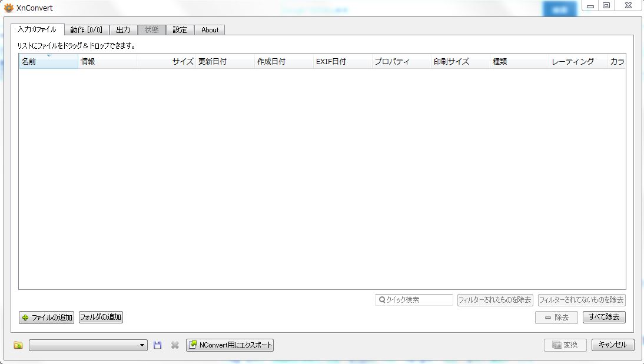The width and height of the screenshot is (644, 364).
Task: Open the About tab
Action: (210, 30)
